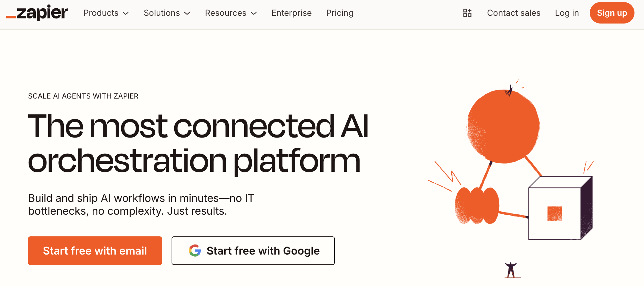Open the Pricing page from the navbar
Image resolution: width=644 pixels, height=287 pixels.
pos(339,13)
